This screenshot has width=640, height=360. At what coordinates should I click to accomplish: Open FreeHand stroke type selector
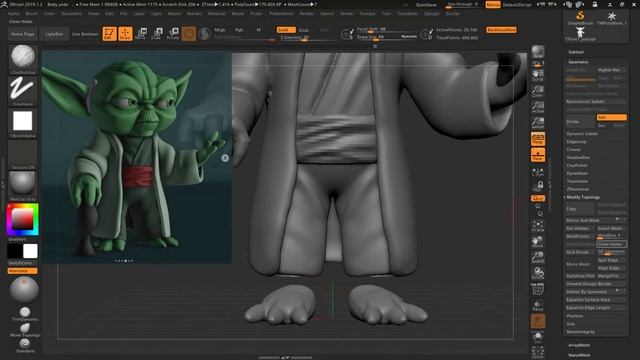pos(23,91)
